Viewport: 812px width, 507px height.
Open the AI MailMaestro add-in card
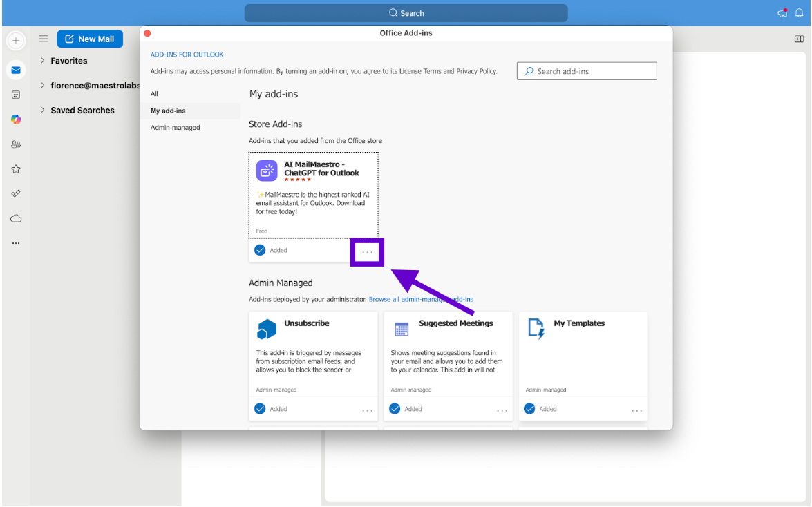click(x=313, y=195)
